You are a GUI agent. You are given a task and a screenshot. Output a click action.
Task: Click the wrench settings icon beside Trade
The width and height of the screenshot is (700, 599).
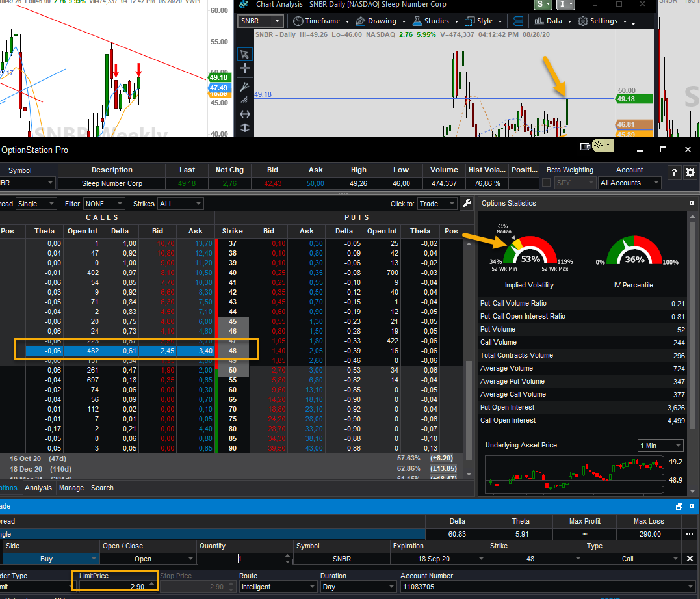click(x=467, y=204)
